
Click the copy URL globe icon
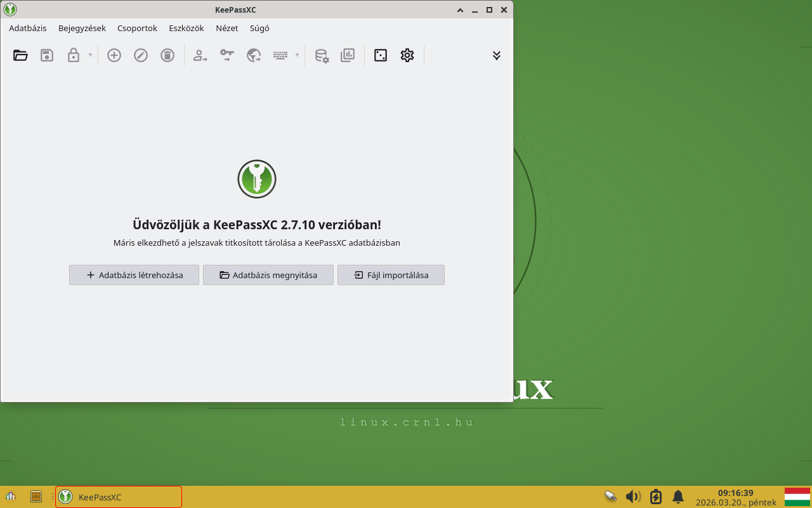coord(254,55)
